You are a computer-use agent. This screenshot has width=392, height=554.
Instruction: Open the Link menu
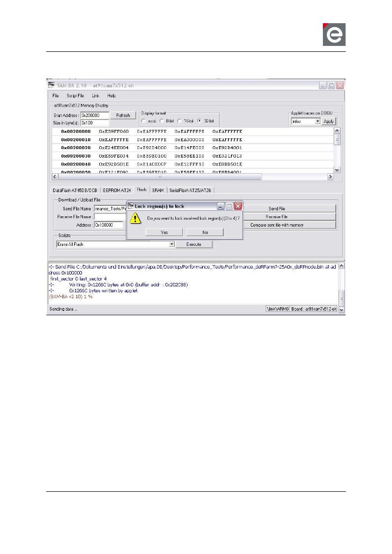pyautogui.click(x=95, y=96)
